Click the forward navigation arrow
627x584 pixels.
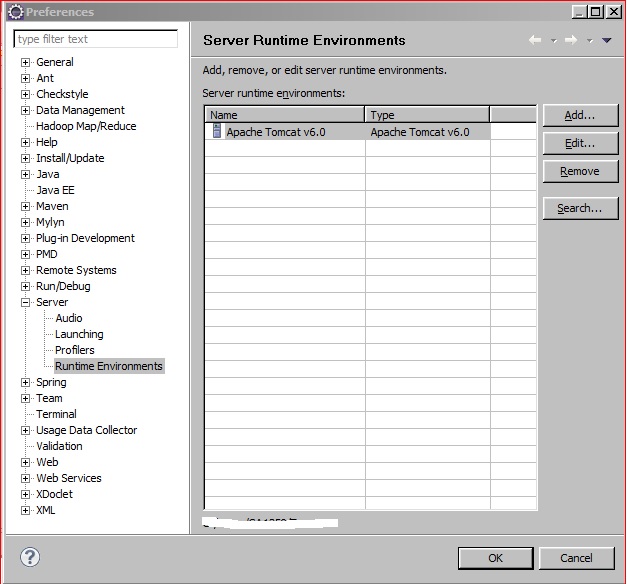[x=571, y=40]
